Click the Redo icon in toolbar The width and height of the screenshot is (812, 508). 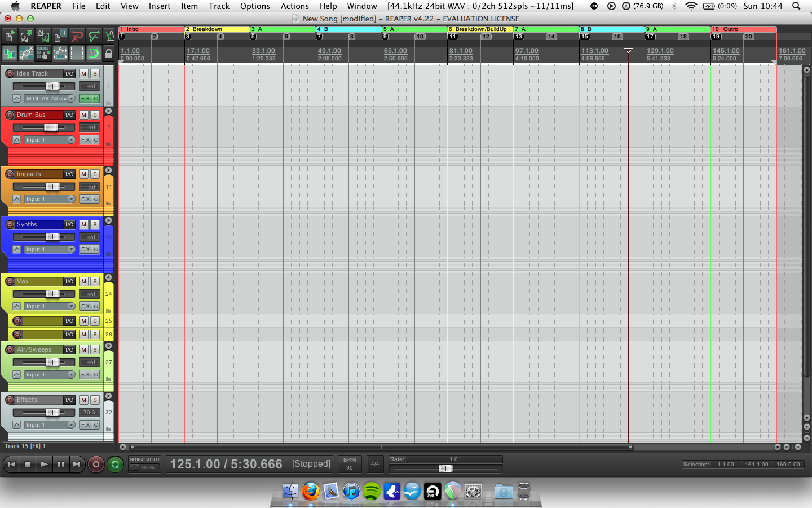tap(94, 37)
